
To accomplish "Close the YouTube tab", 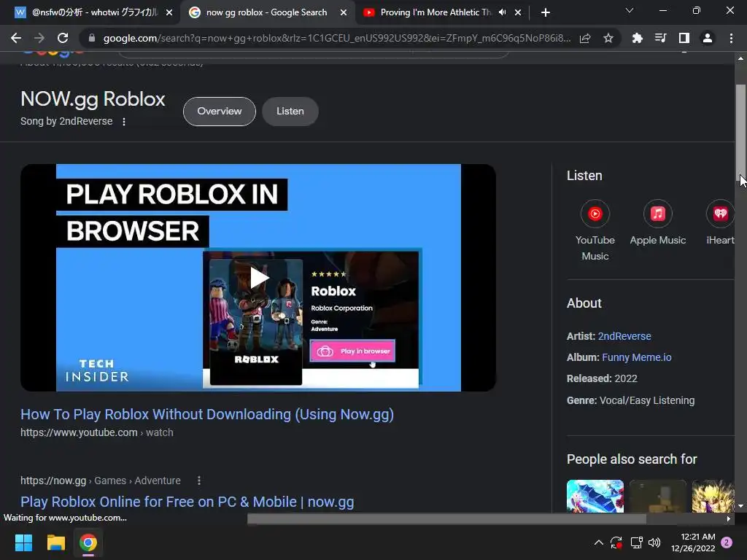I will 518,13.
